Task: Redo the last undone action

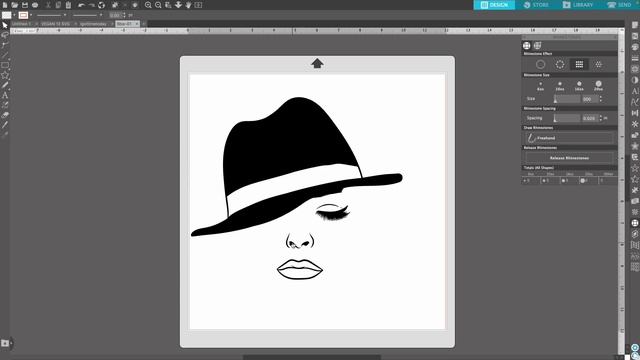Action: [91, 5]
